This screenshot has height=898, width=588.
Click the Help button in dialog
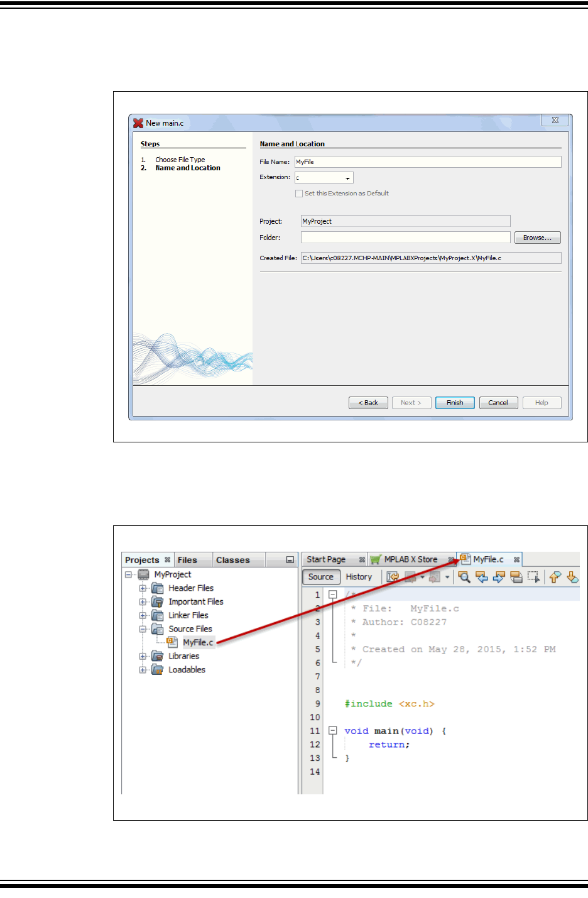point(542,403)
